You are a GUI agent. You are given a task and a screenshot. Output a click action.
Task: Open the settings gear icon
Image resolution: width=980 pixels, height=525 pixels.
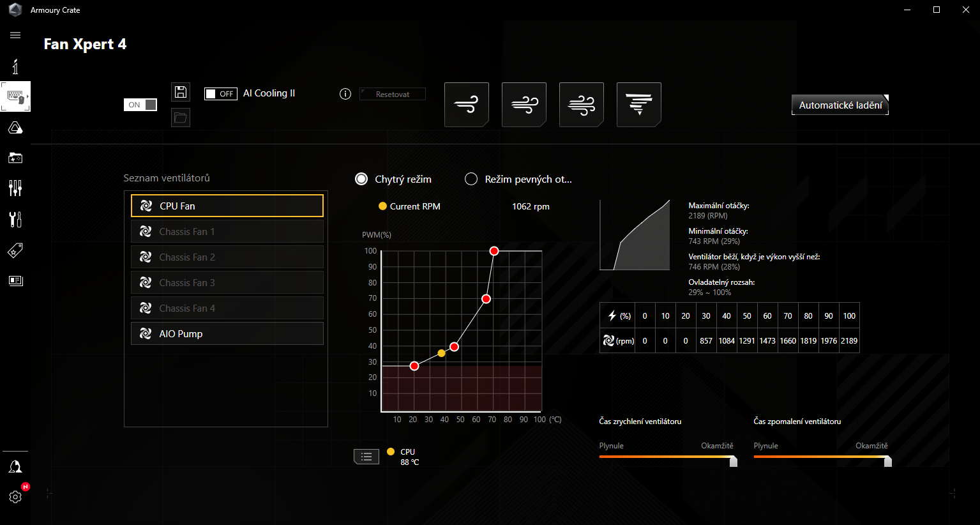[15, 496]
